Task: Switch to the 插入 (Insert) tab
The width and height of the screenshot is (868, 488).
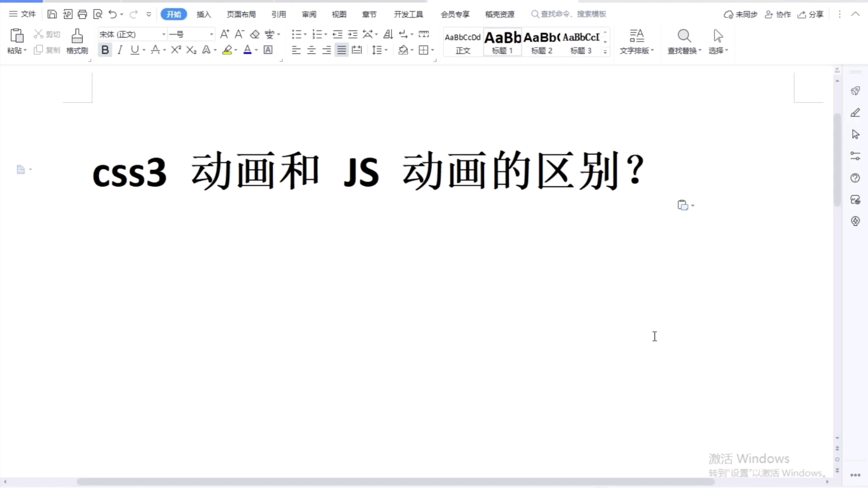Action: tap(203, 14)
